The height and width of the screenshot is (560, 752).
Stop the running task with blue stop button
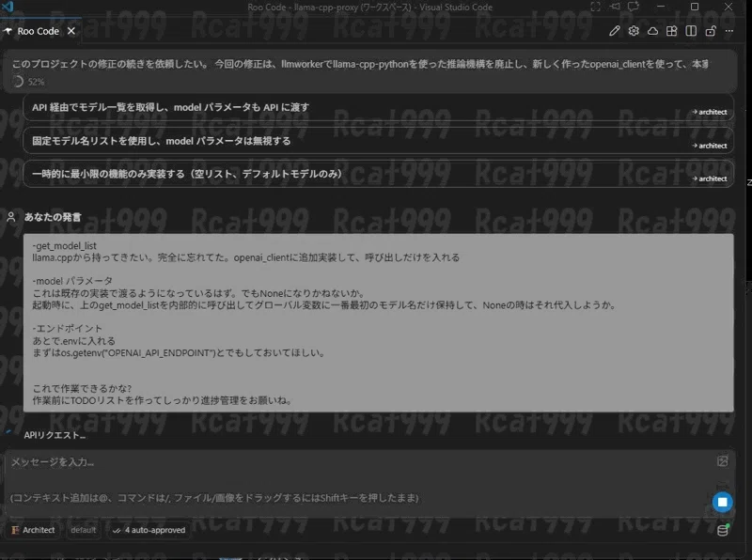coord(722,502)
